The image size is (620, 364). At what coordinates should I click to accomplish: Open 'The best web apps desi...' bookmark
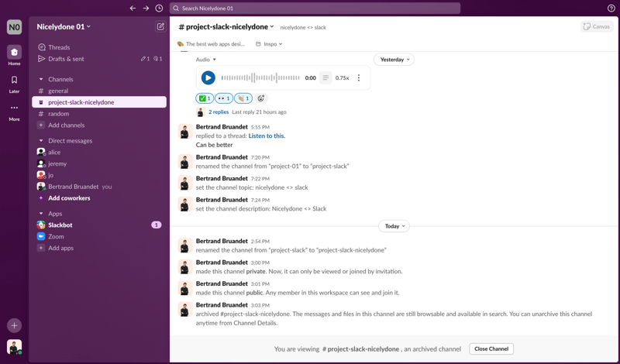[211, 44]
